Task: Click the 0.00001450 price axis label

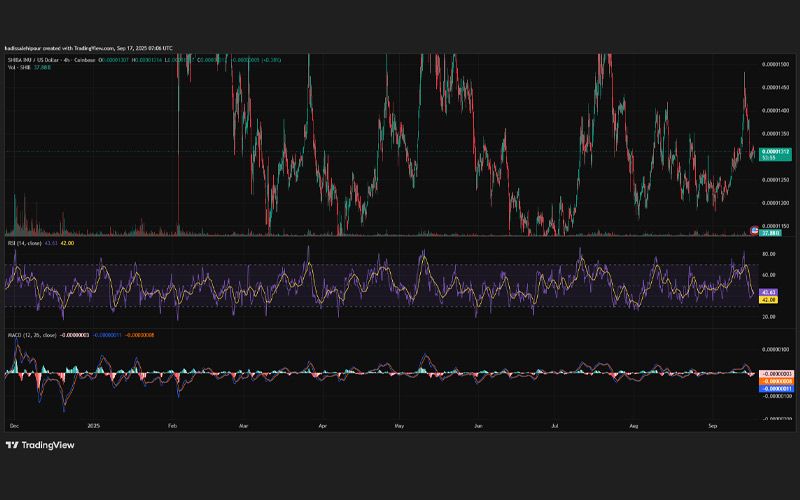Action: 776,87
